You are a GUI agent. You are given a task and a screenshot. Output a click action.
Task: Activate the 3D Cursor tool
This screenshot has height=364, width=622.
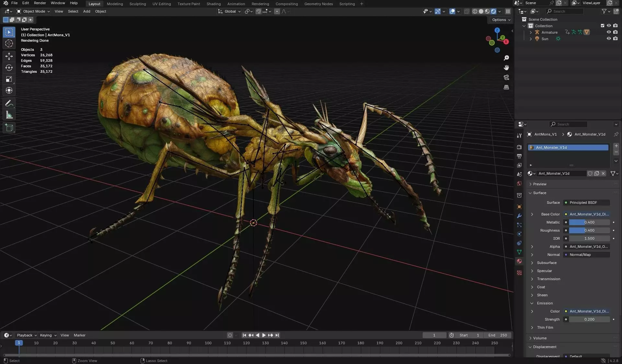(x=9, y=43)
